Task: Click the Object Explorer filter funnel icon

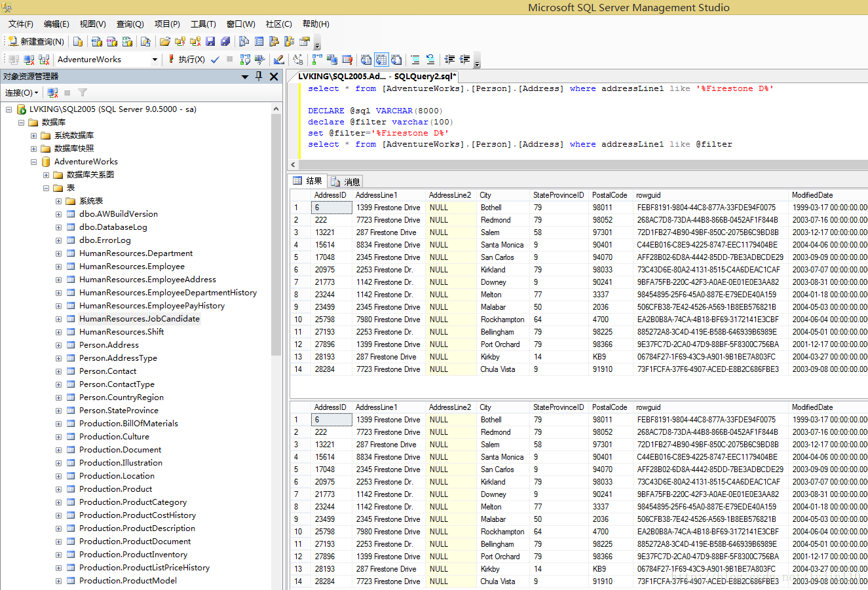Action: (83, 93)
